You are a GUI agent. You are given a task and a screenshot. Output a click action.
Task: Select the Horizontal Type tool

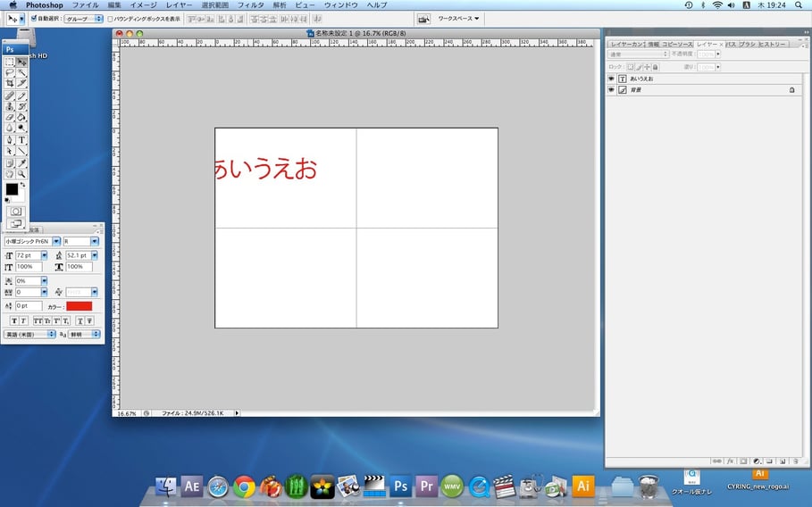tap(21, 140)
